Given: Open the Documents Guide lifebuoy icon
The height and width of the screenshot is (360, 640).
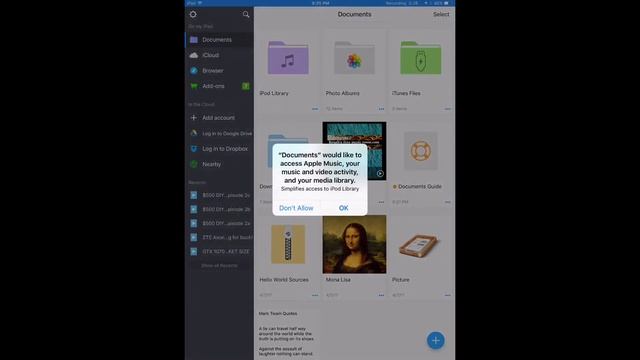Looking at the screenshot, I should point(420,151).
